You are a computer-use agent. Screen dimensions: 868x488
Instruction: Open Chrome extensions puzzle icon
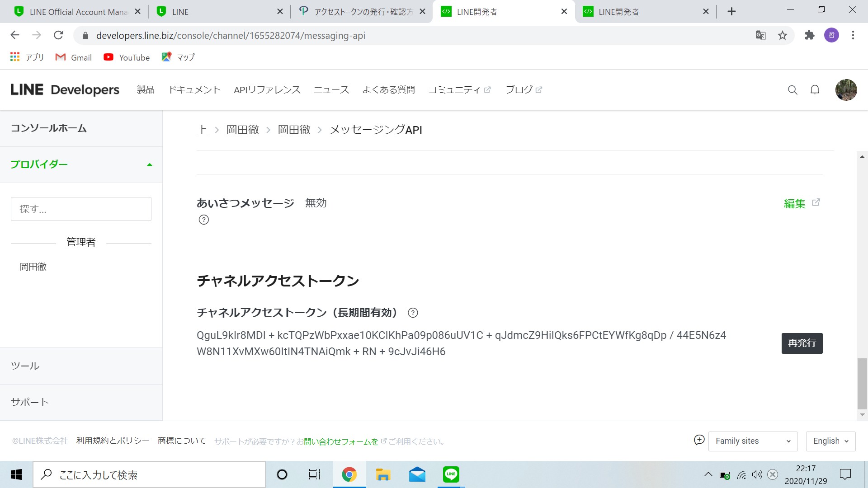810,35
